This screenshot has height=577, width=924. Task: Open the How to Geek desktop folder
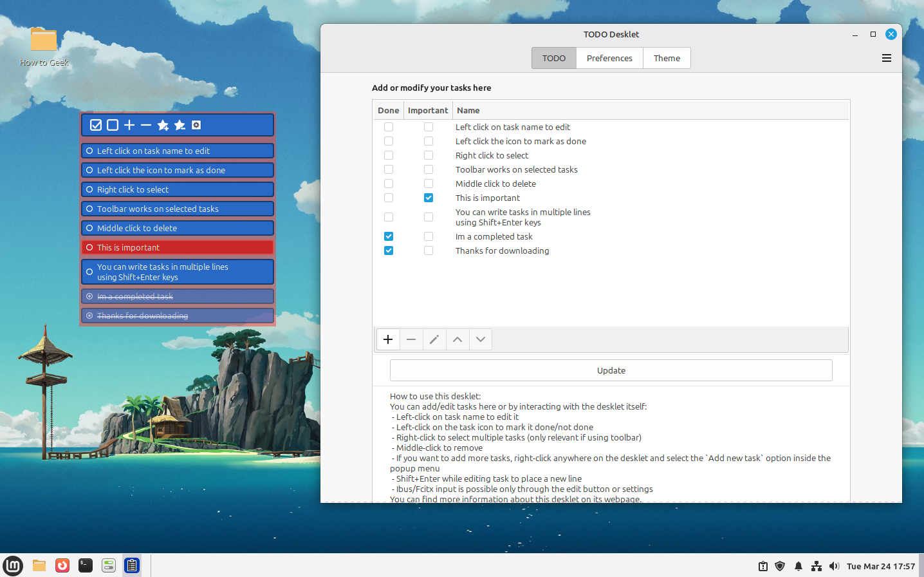[x=44, y=46]
